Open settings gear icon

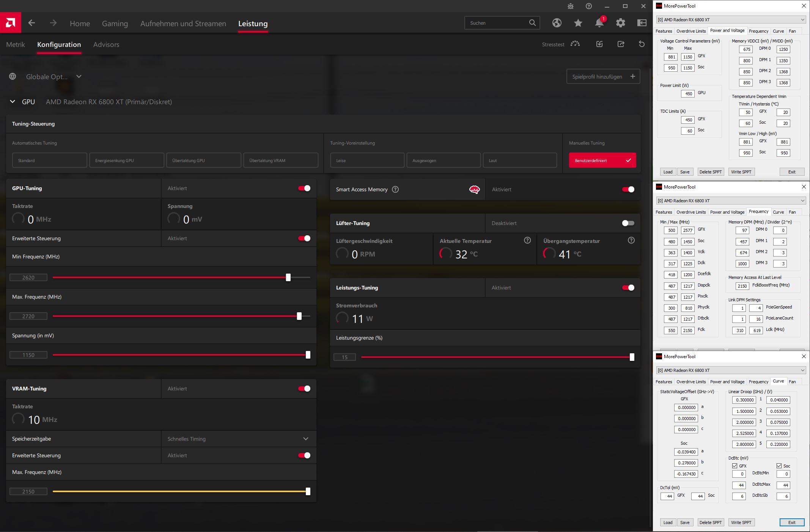[620, 23]
